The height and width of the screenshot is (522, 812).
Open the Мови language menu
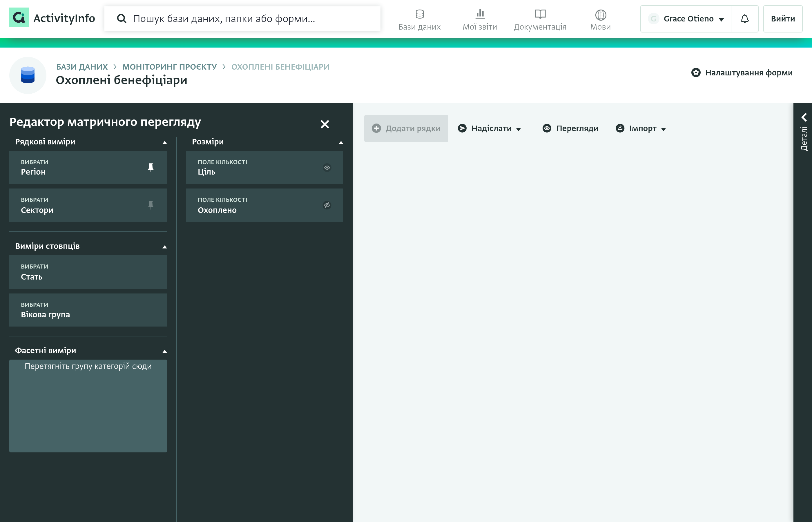(600, 20)
